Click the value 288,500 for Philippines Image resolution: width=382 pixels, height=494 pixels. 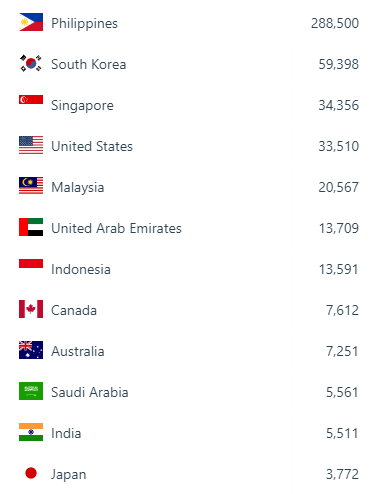pyautogui.click(x=335, y=23)
